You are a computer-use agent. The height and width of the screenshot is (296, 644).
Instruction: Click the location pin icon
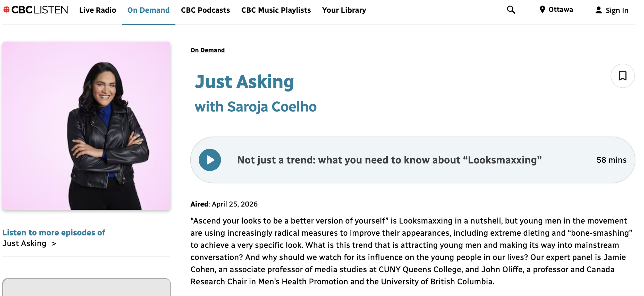542,10
